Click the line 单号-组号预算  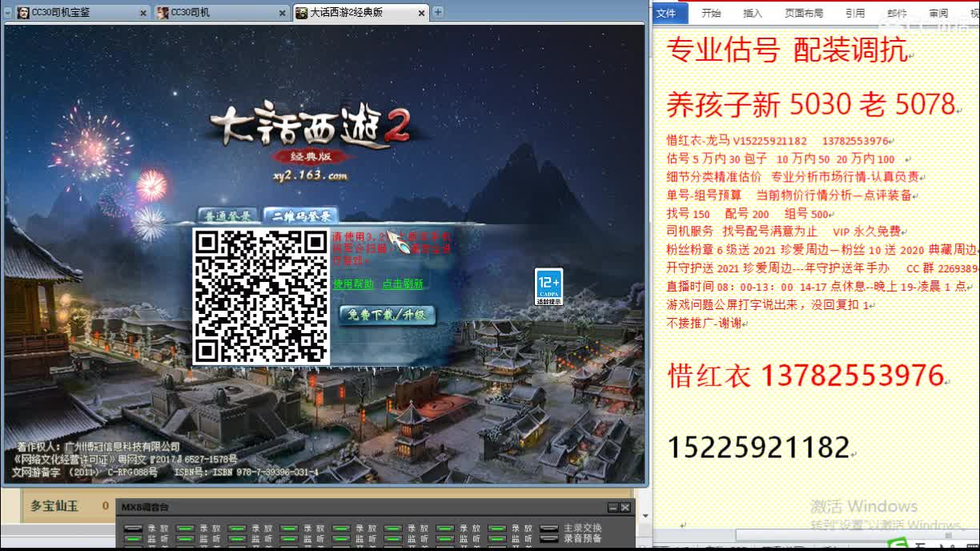789,195
